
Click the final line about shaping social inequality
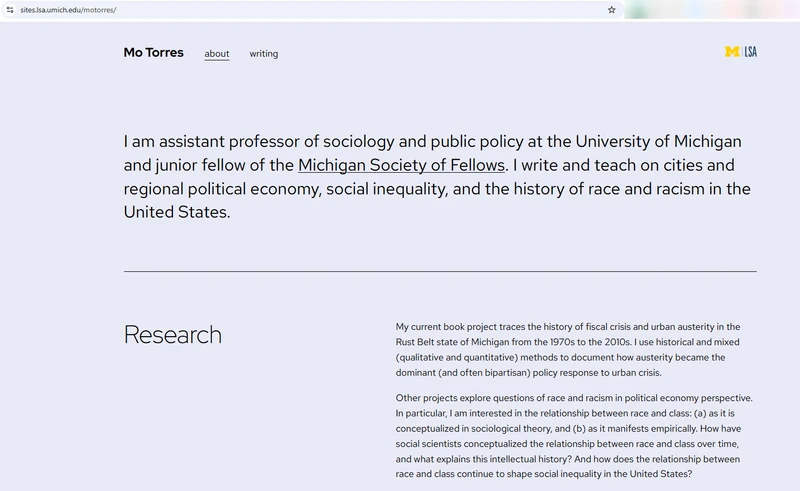(x=544, y=474)
